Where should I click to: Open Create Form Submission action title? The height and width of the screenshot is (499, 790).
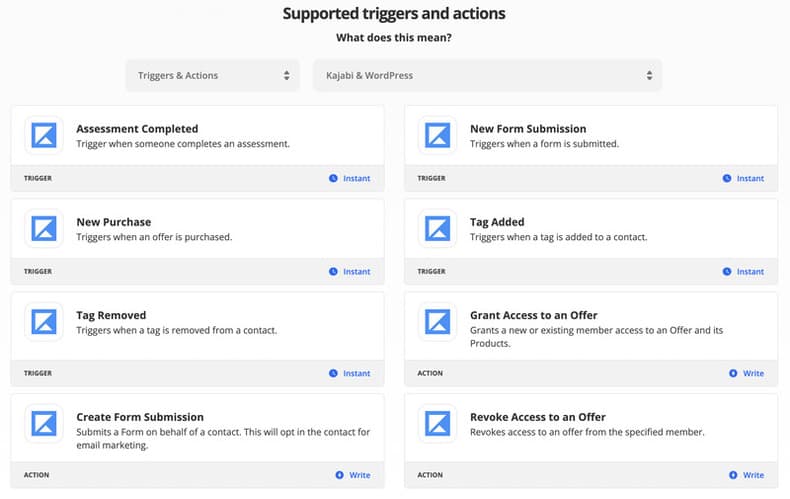coord(140,417)
